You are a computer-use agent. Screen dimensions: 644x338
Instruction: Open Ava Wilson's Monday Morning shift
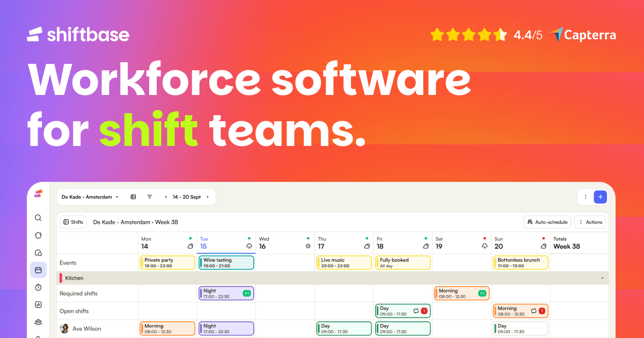(x=167, y=328)
